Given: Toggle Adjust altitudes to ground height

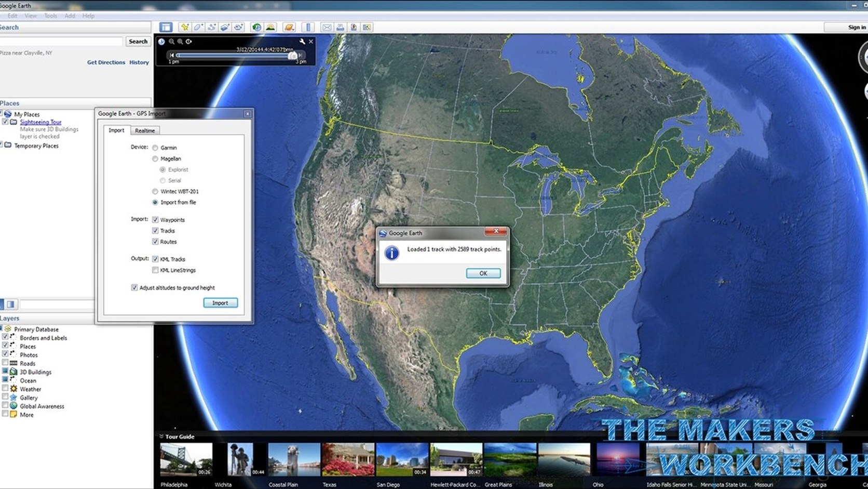Looking at the screenshot, I should [134, 287].
